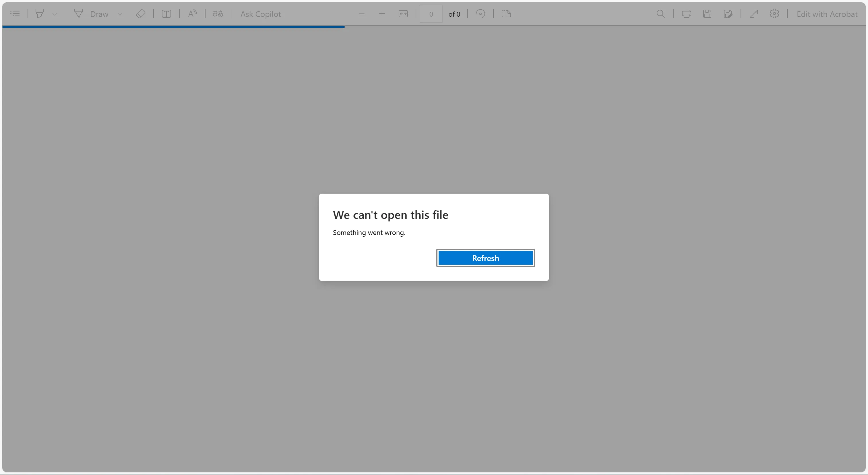Click the Zoom in plus icon

click(x=382, y=14)
